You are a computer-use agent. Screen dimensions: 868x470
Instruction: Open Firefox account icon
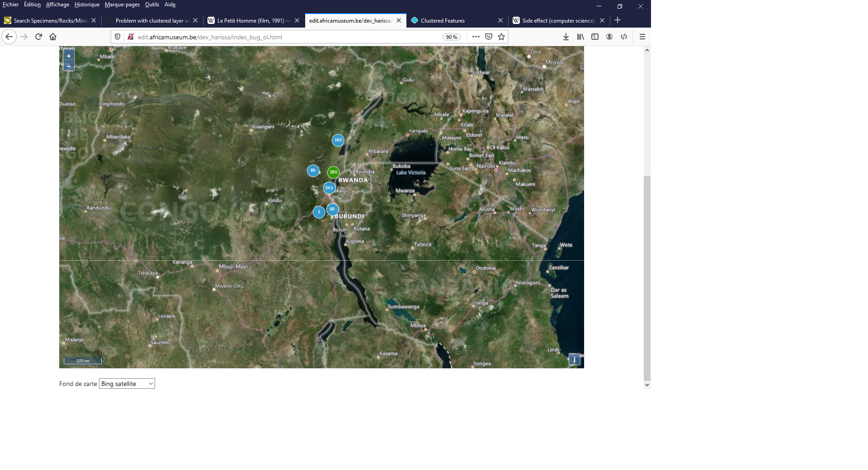click(609, 37)
